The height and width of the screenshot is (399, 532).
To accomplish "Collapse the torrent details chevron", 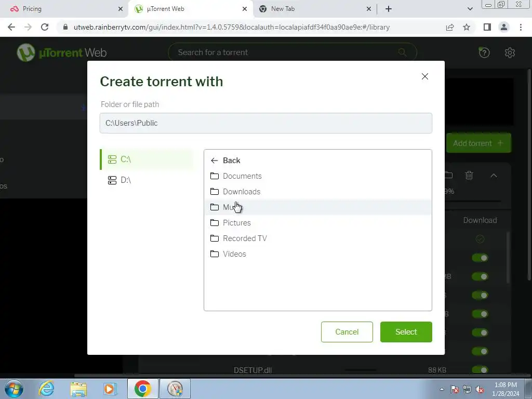I will pos(494,176).
